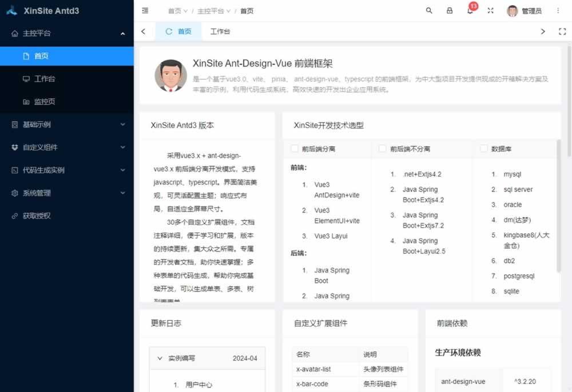The image size is (572, 392).
Task: Click the 管理员 user name
Action: (x=531, y=11)
